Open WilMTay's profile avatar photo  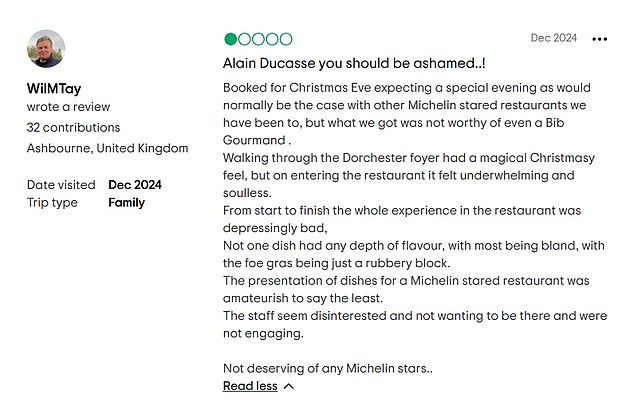[46, 49]
